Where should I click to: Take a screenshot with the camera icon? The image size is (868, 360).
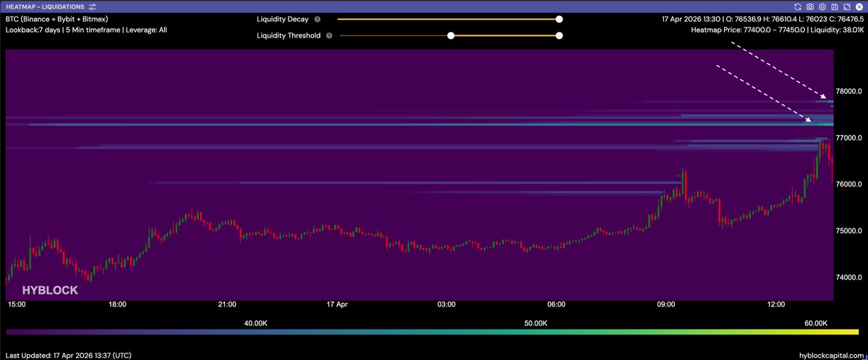[x=809, y=6]
